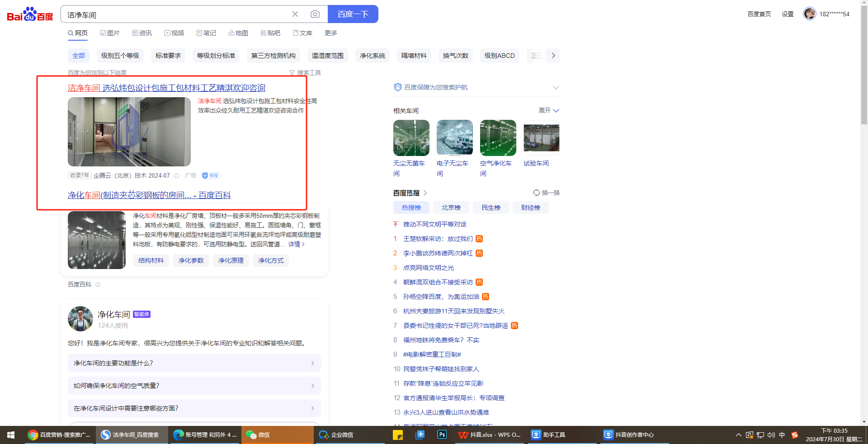
Task: Expand the 相关车间 section with 展开
Action: [x=549, y=110]
